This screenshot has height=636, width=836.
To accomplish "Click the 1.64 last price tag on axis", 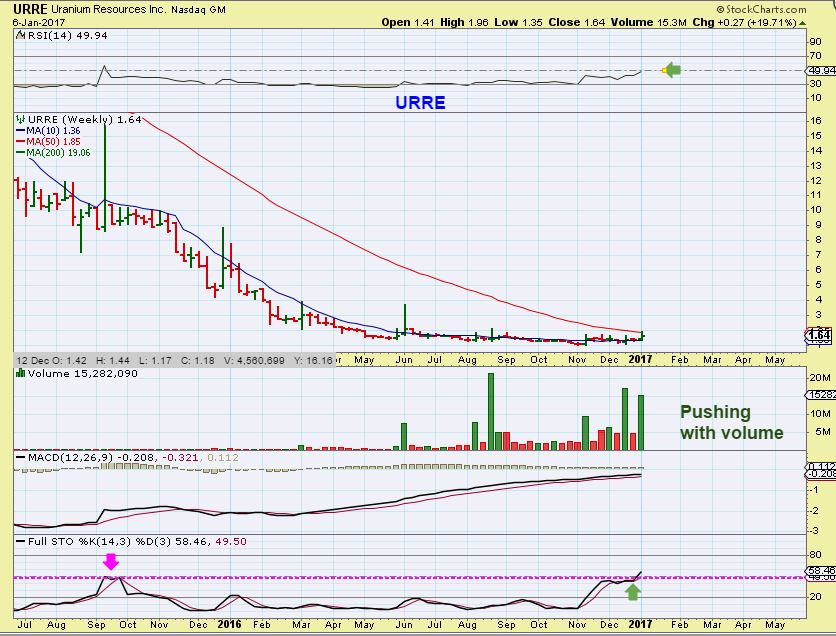I will pyautogui.click(x=819, y=335).
